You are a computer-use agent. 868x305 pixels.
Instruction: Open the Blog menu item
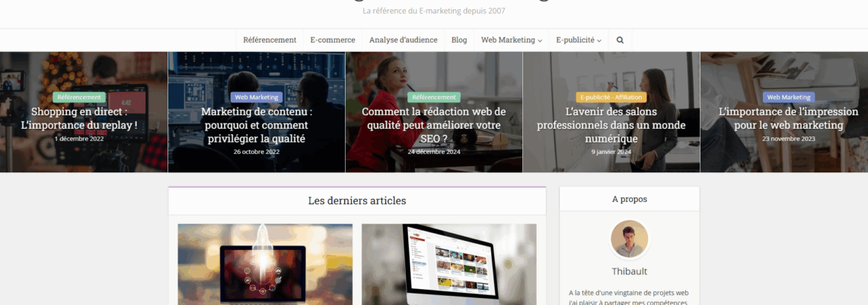tap(459, 40)
